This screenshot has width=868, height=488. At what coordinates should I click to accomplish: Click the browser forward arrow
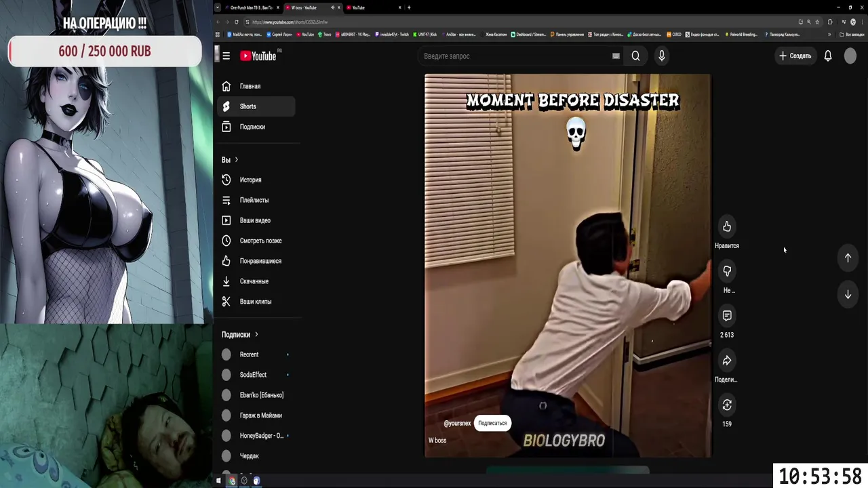[x=227, y=22]
